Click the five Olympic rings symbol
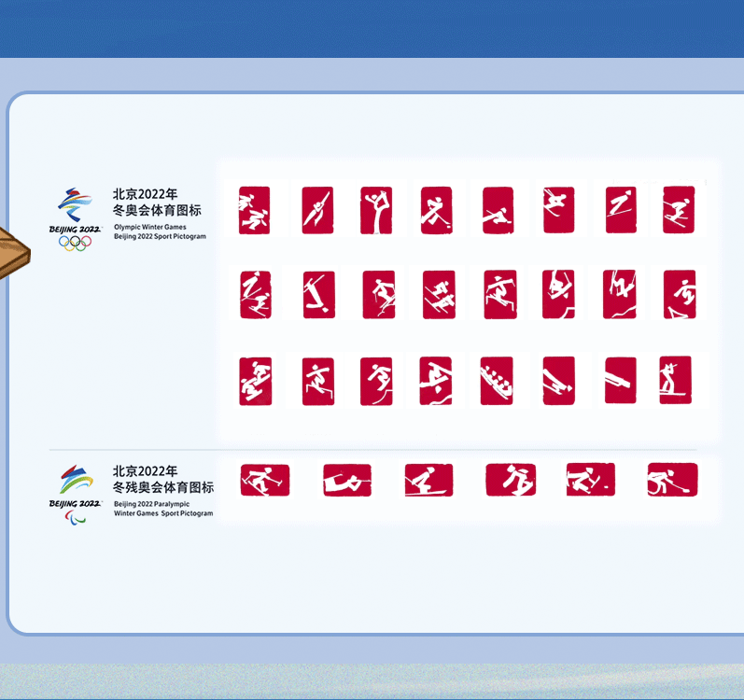 [x=75, y=243]
